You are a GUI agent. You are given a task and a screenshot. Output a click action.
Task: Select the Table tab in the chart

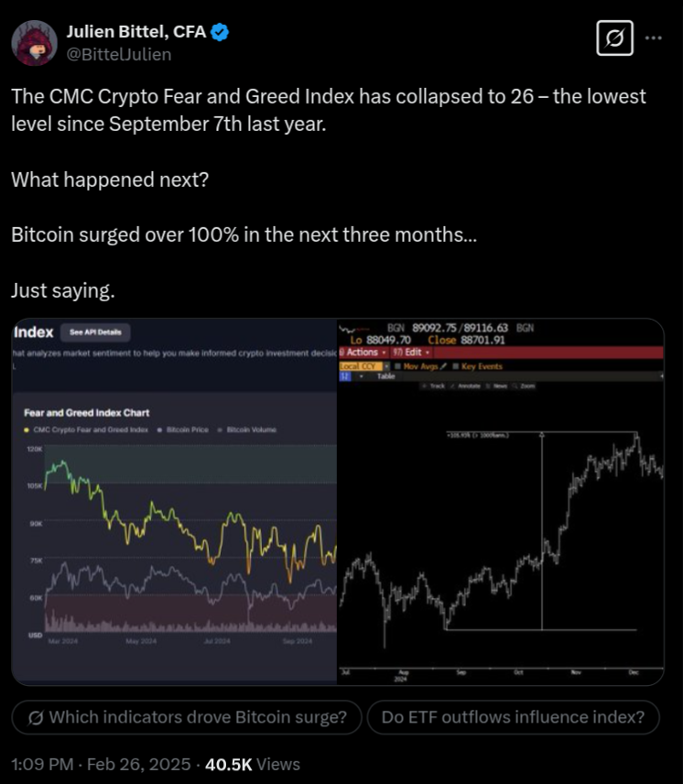tap(386, 376)
